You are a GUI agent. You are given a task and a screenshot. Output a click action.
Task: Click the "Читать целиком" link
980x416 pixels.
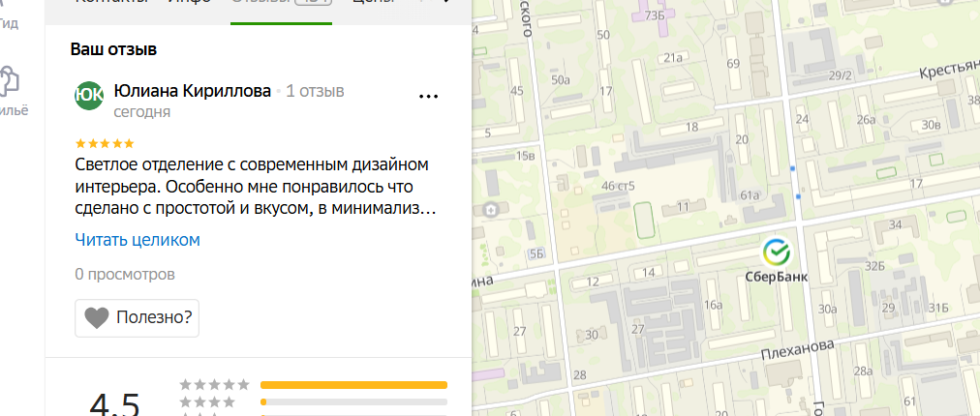coord(138,240)
